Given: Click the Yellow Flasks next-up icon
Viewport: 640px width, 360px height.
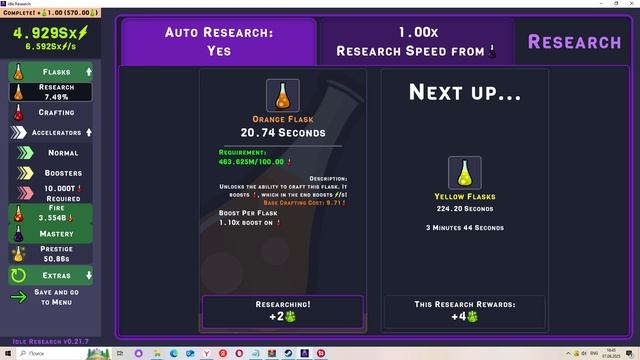Looking at the screenshot, I should pyautogui.click(x=464, y=173).
